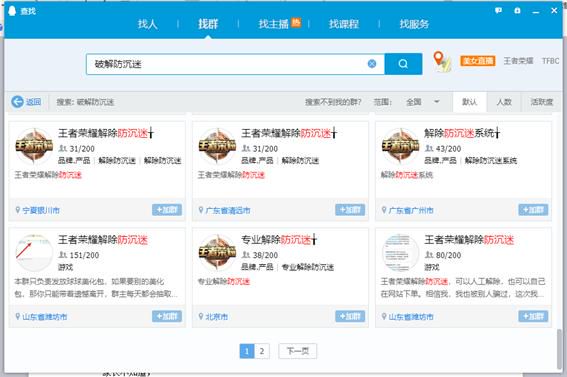Click the 解除防沉迷系统 tag label
Viewport: 567px width, 377px height.
(x=491, y=160)
